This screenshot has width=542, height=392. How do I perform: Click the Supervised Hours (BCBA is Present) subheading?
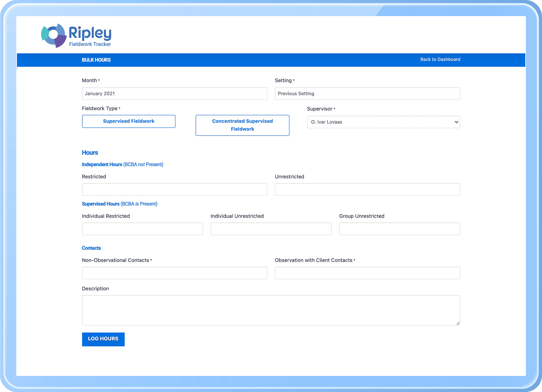(x=119, y=204)
